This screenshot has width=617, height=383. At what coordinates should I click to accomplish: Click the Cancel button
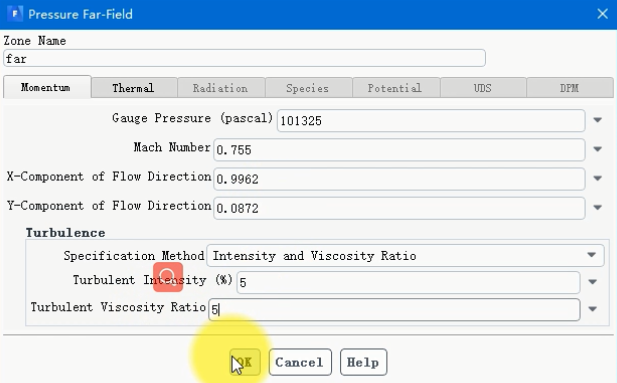coord(300,362)
